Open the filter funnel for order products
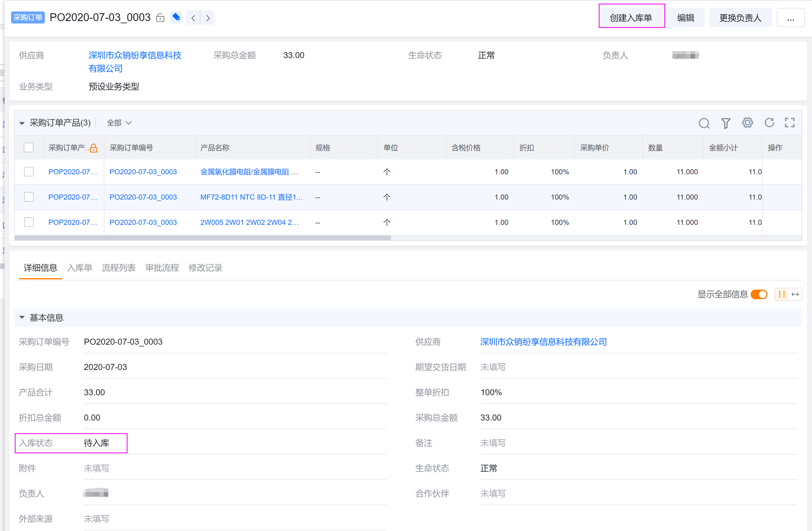 [726, 123]
